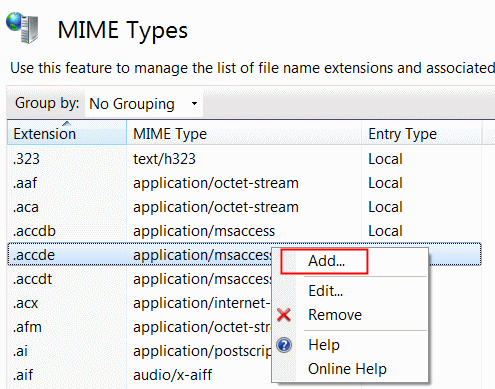Select the .323 text/h323 row
The image size is (495, 389).
(x=244, y=159)
